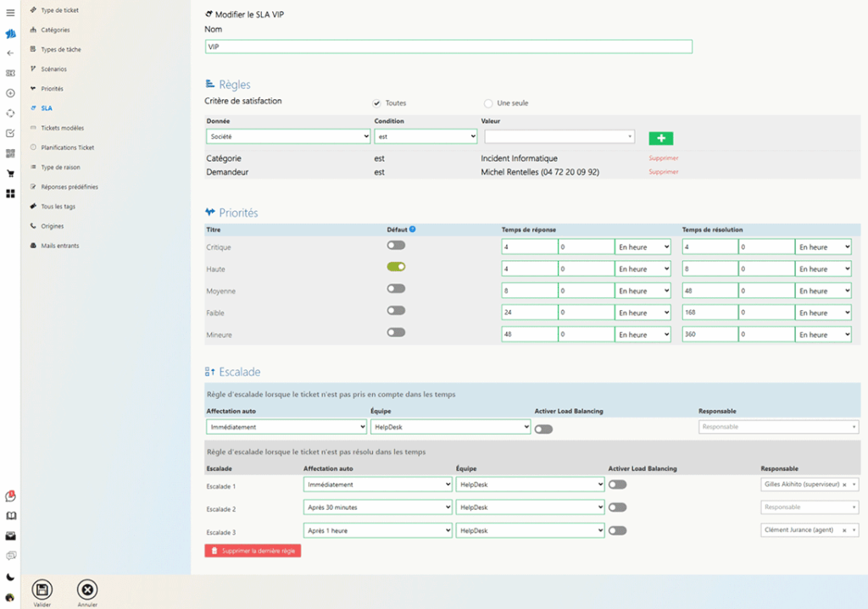Click the Valider save icon
868x609 pixels.
[x=42, y=590]
